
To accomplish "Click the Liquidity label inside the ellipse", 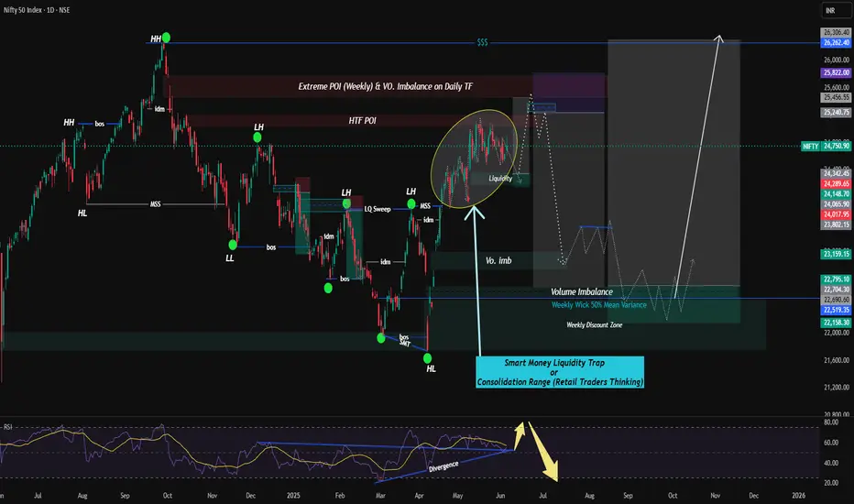I will click(500, 178).
